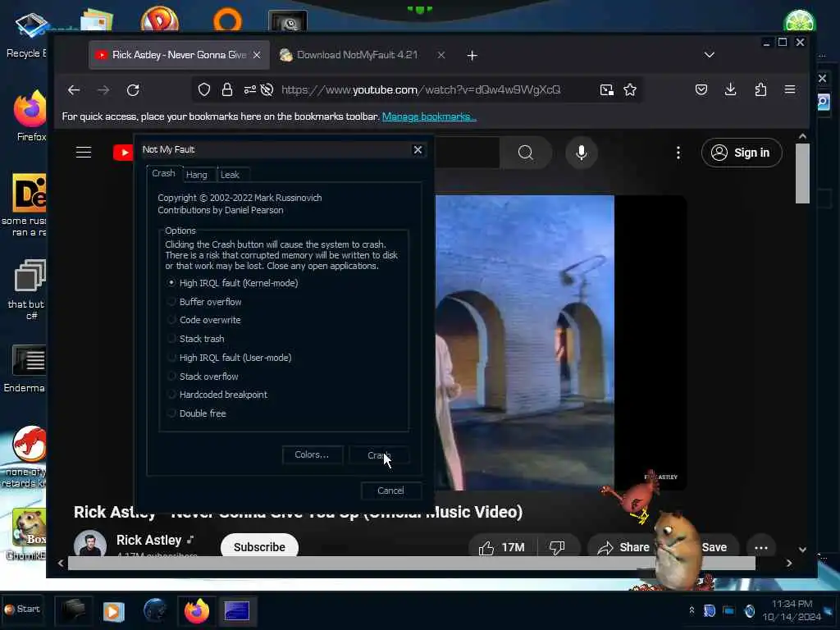Select High IRQL fault (Kernel-mode) option
Image resolution: width=840 pixels, height=630 pixels.
232,283
